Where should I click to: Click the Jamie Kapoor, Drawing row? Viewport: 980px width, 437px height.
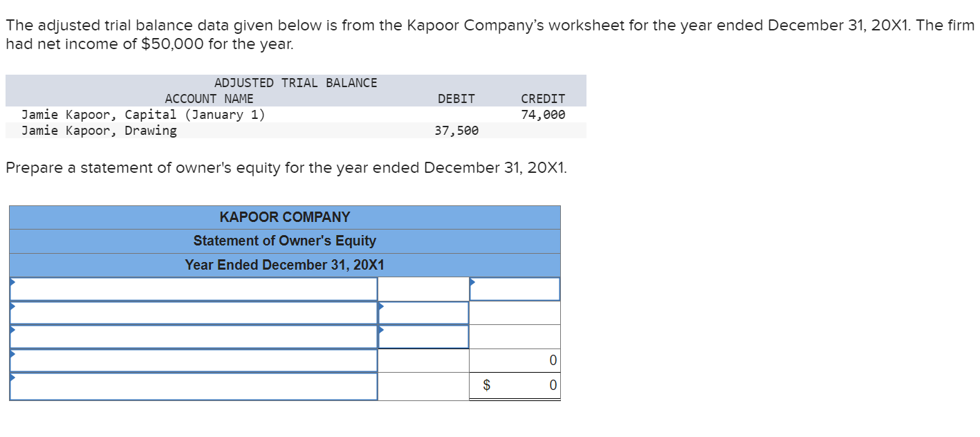pos(100,131)
